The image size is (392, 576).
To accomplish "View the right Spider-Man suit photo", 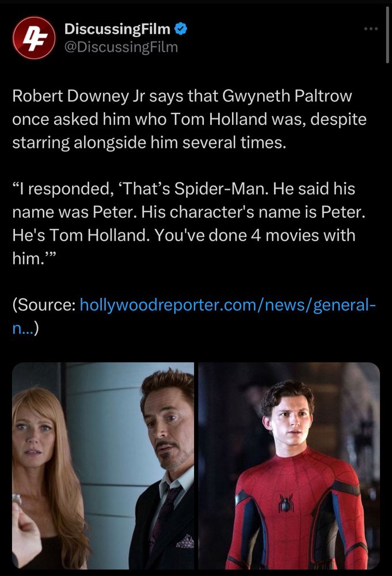I will click(x=289, y=465).
